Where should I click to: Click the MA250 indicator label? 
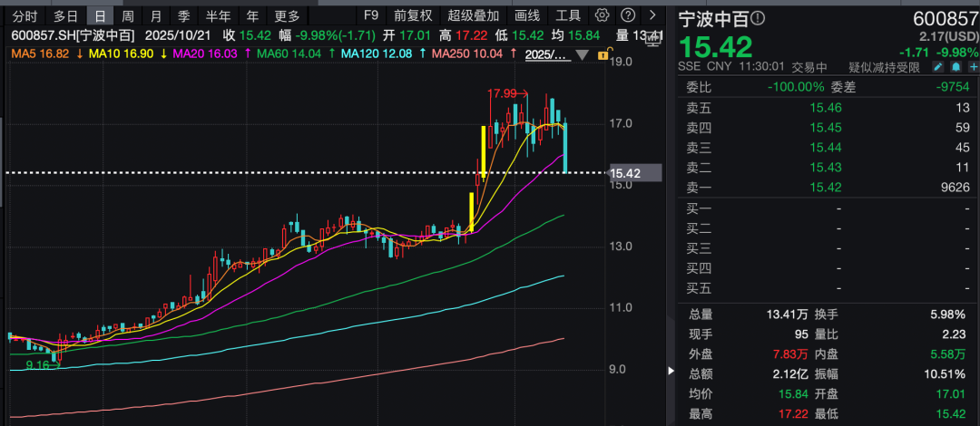pyautogui.click(x=469, y=54)
